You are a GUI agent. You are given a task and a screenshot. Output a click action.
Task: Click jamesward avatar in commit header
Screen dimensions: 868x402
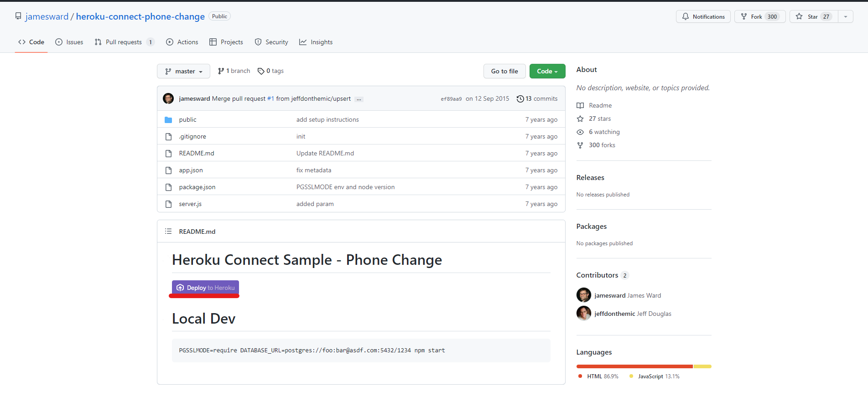(168, 98)
